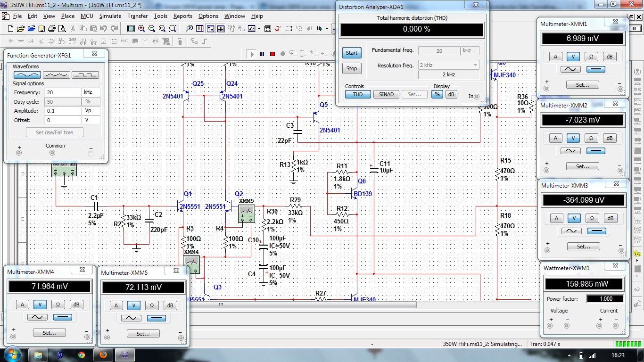Switch XMM1 multimeter to ammeter mode
Image resolution: width=644 pixels, height=362 pixels.
555,57
